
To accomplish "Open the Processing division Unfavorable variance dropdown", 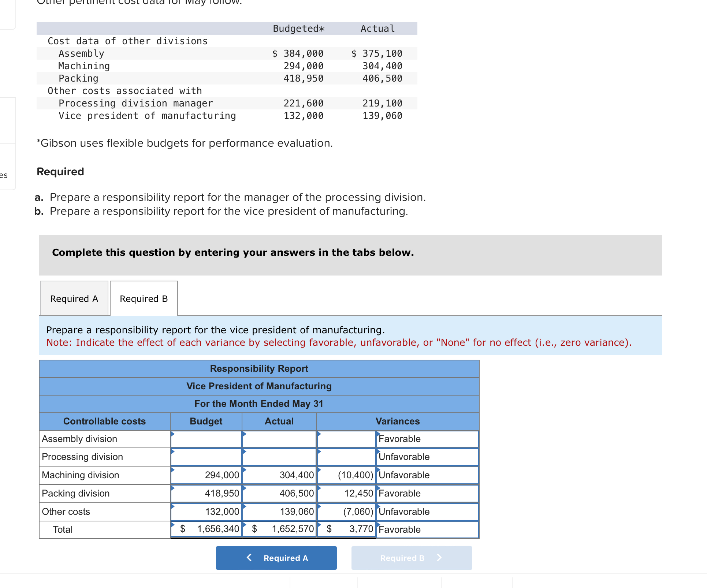I will [x=427, y=457].
